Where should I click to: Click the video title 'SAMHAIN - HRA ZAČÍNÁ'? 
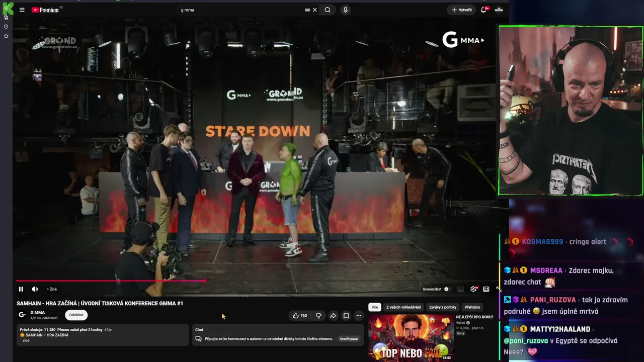click(100, 304)
